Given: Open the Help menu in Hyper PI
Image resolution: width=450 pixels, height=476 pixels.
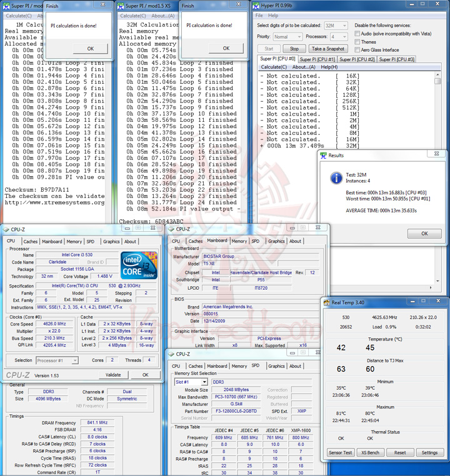Looking at the screenshot, I should click(x=273, y=16).
